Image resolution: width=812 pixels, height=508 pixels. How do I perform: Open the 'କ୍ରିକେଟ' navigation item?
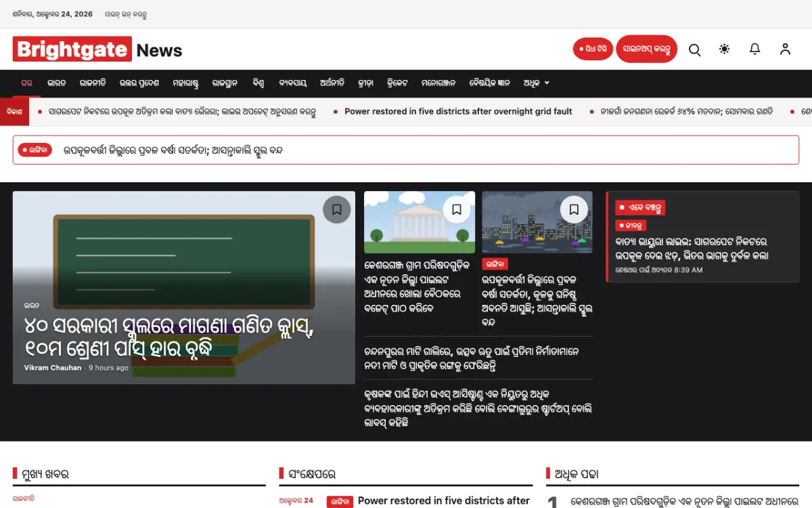click(397, 83)
